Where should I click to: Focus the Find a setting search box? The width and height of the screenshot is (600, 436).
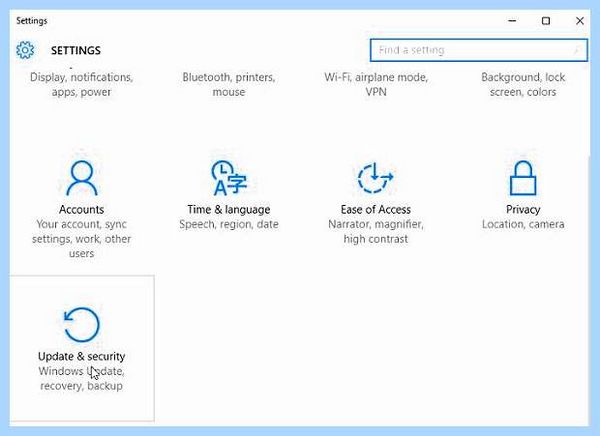coord(479,50)
